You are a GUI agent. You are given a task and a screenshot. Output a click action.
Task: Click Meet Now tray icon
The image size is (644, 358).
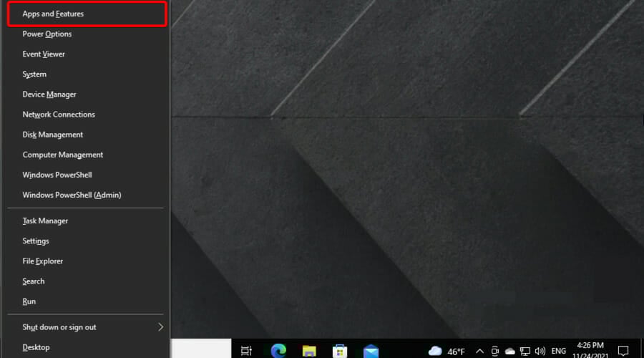pos(495,351)
